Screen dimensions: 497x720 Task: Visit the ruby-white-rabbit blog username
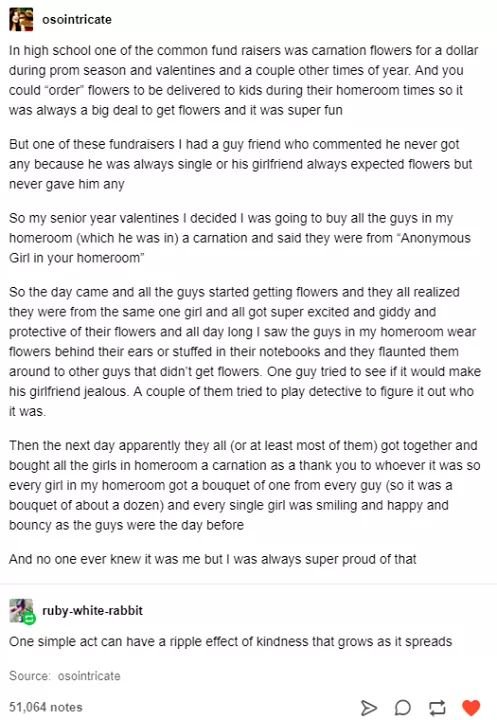point(92,610)
